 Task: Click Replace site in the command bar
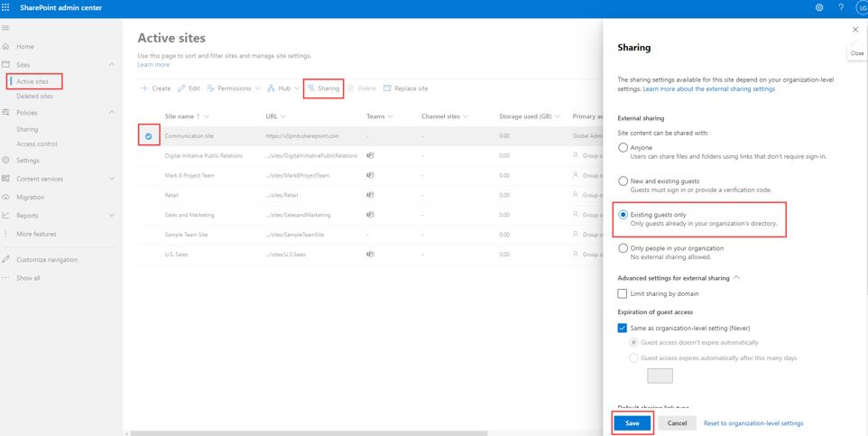tap(406, 88)
